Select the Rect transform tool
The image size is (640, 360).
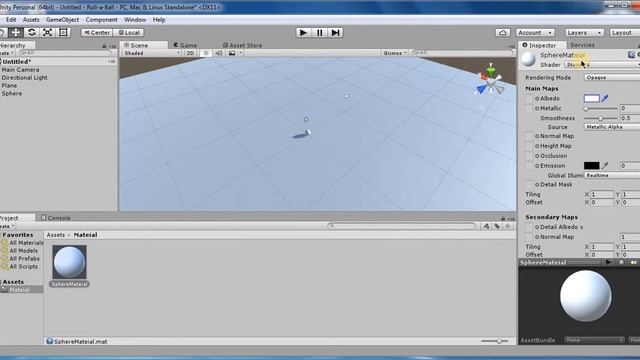pos(63,33)
